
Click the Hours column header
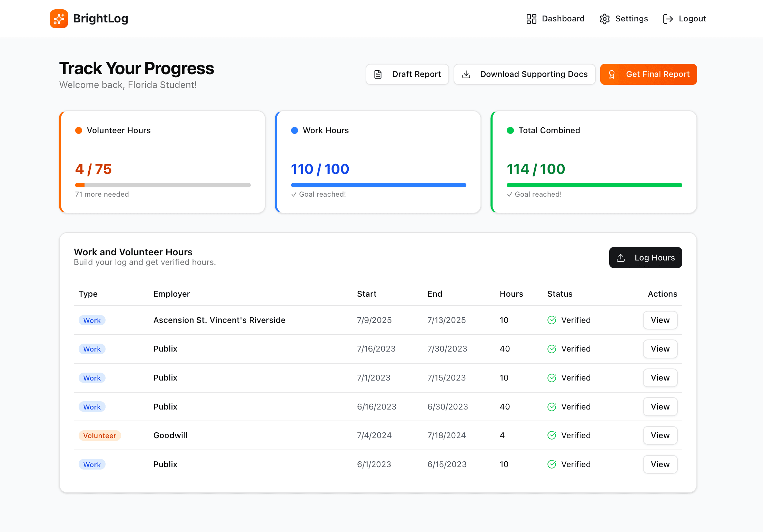pyautogui.click(x=511, y=294)
